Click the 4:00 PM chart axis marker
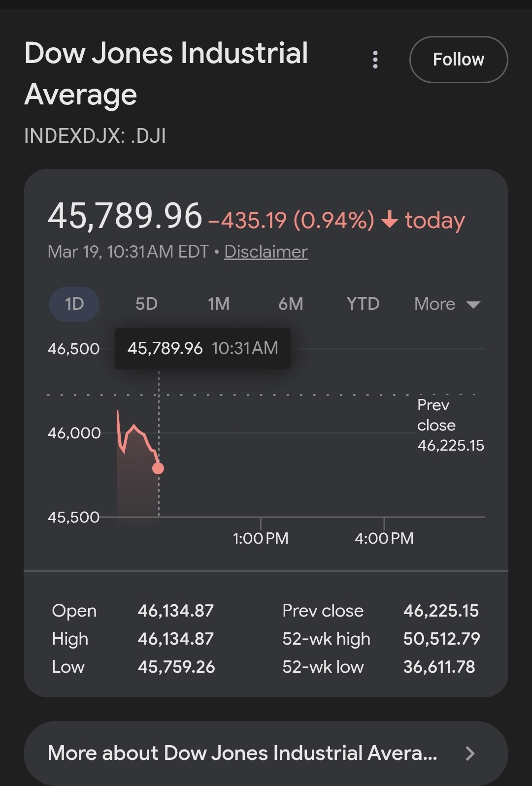The image size is (532, 786). (384, 538)
